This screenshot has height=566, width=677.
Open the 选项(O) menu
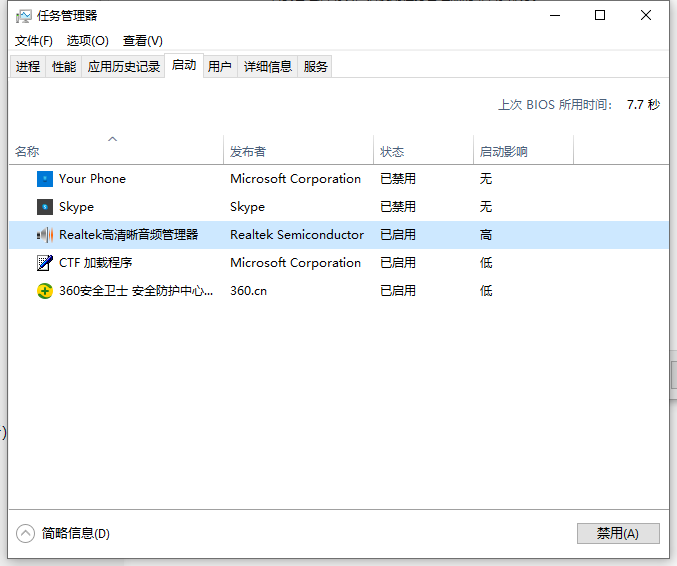click(x=88, y=41)
